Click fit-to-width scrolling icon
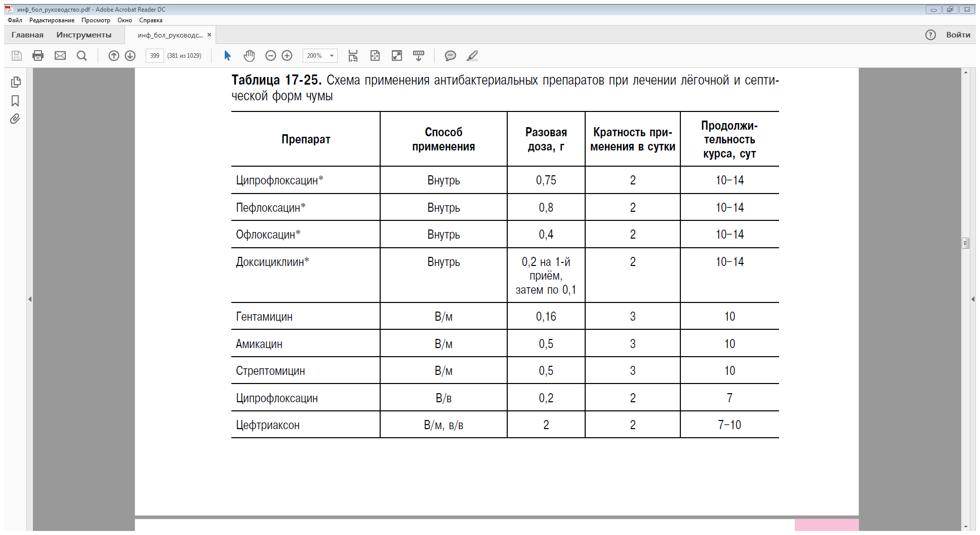The width and height of the screenshot is (980, 535). click(x=353, y=56)
